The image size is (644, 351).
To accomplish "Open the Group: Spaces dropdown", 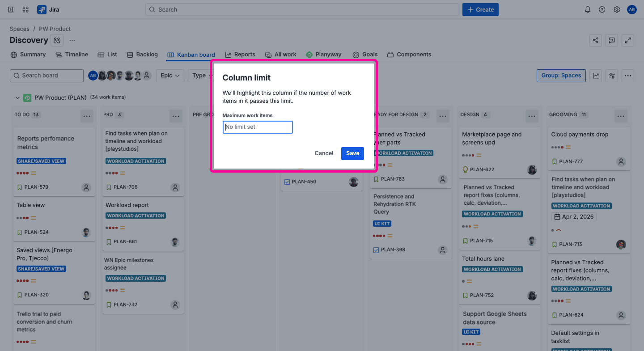I will point(561,76).
